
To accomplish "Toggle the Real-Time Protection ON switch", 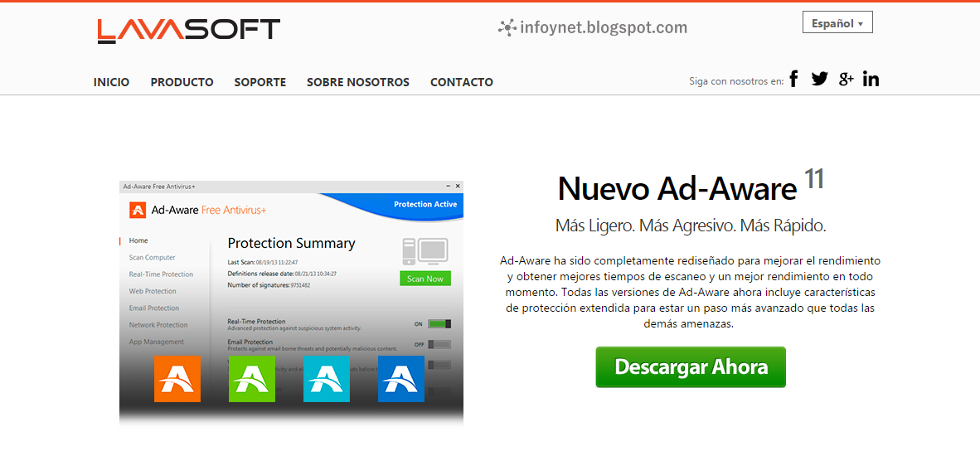I will (440, 323).
